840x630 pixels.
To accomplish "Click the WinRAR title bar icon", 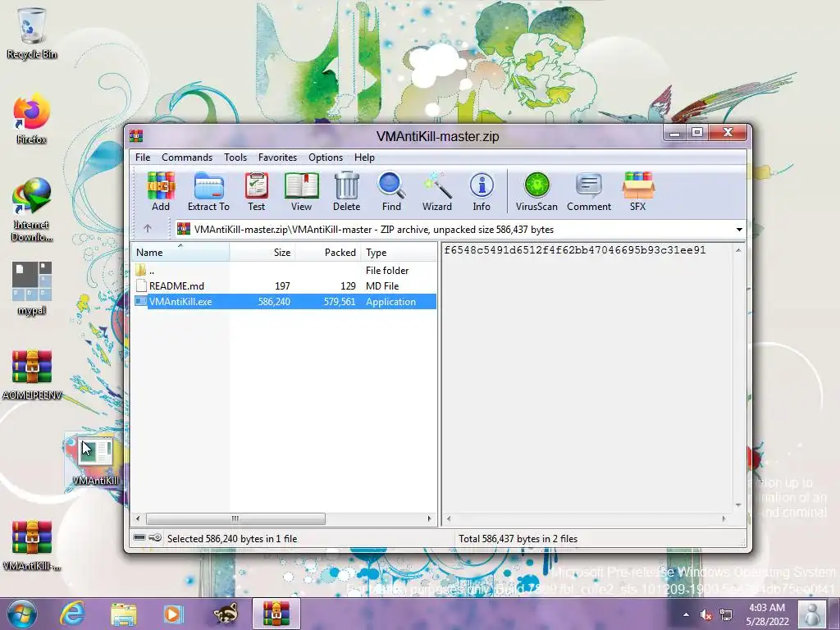I will click(x=136, y=136).
